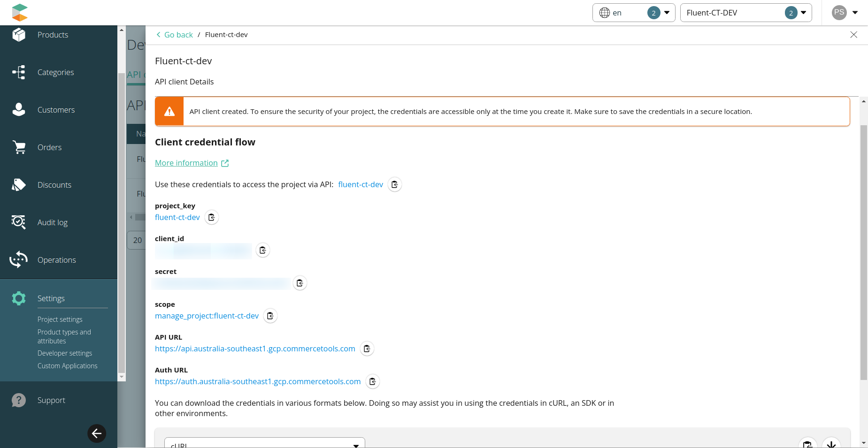Image resolution: width=868 pixels, height=448 pixels.
Task: Copy the Auth URL to clipboard
Action: coord(373,381)
